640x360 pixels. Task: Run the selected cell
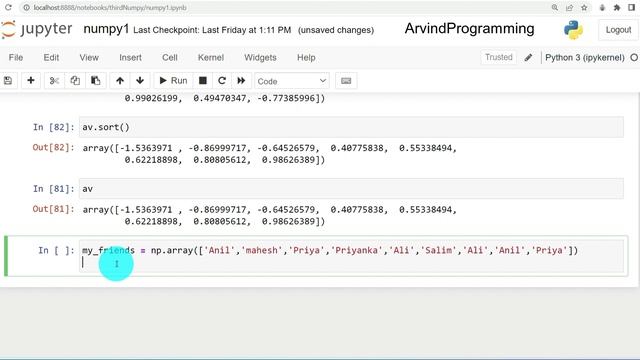(x=173, y=81)
